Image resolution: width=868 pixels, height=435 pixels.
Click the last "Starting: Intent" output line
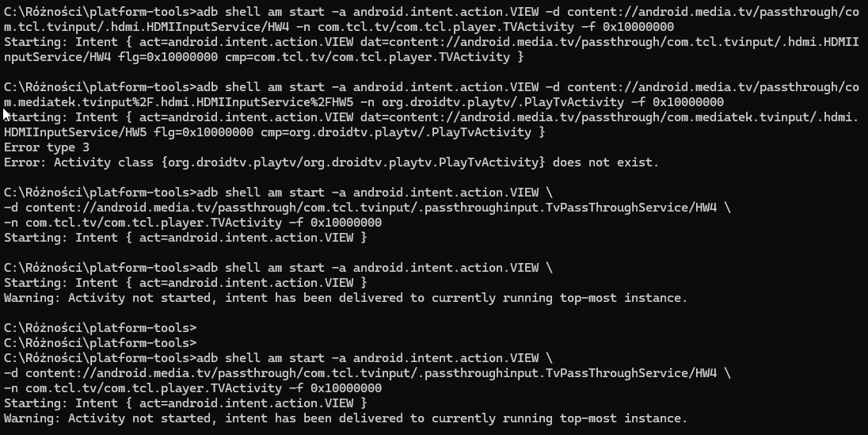(185, 403)
